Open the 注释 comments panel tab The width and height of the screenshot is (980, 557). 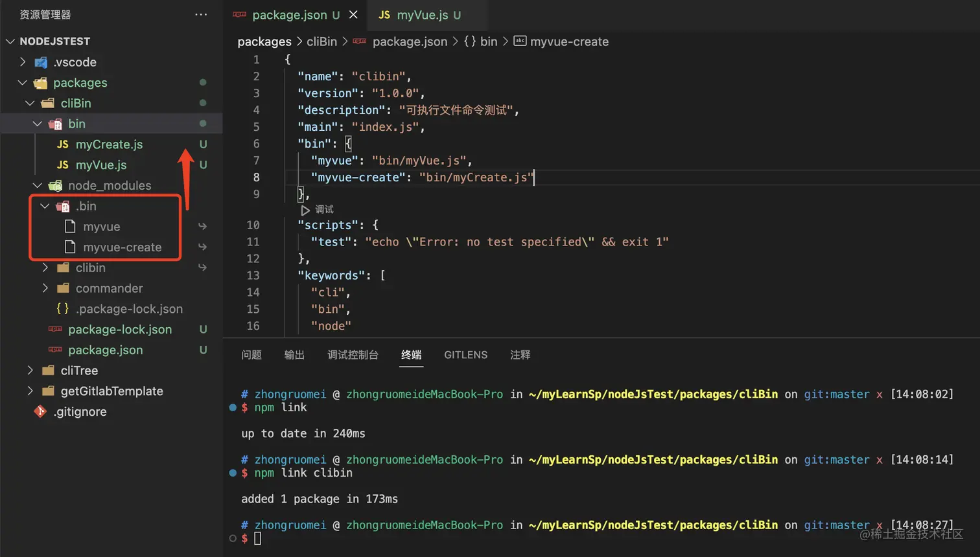[x=520, y=355]
